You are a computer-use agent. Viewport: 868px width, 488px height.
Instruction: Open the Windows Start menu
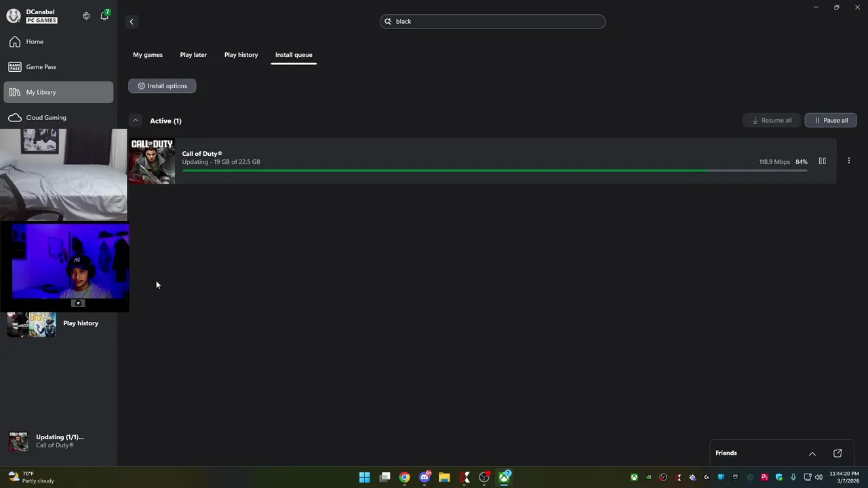(364, 477)
